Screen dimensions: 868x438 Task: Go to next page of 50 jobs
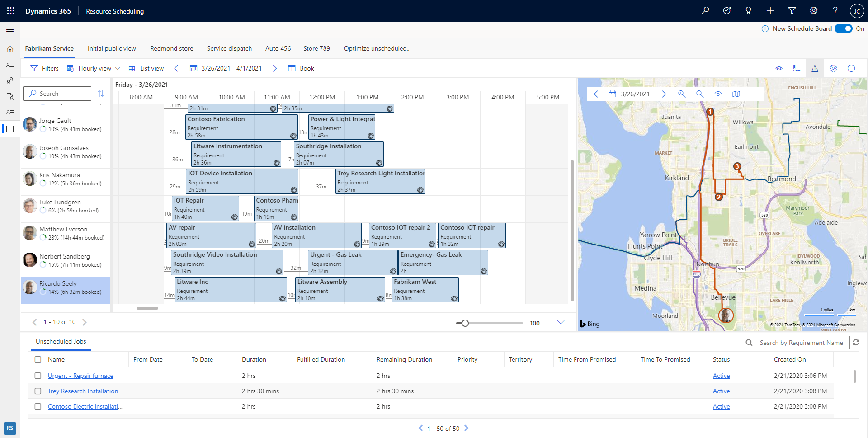[466, 428]
